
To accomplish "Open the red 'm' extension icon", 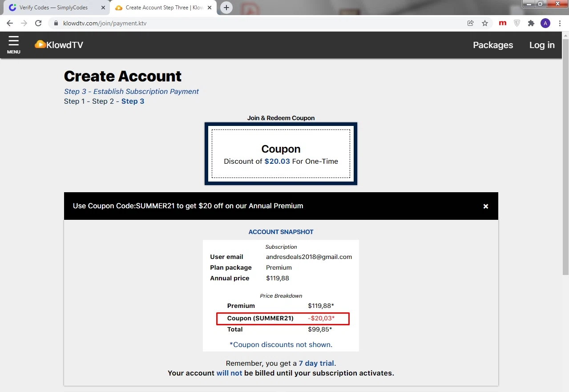I will pyautogui.click(x=503, y=23).
